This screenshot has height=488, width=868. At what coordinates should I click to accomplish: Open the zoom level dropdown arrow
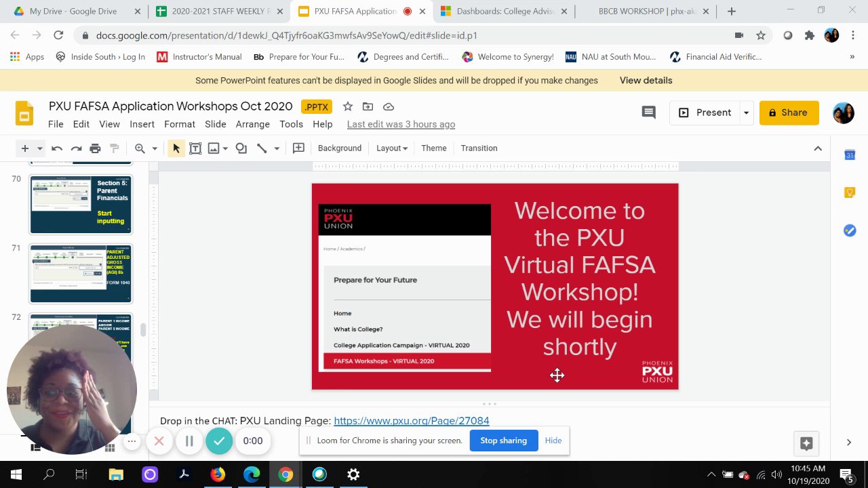[x=155, y=148]
